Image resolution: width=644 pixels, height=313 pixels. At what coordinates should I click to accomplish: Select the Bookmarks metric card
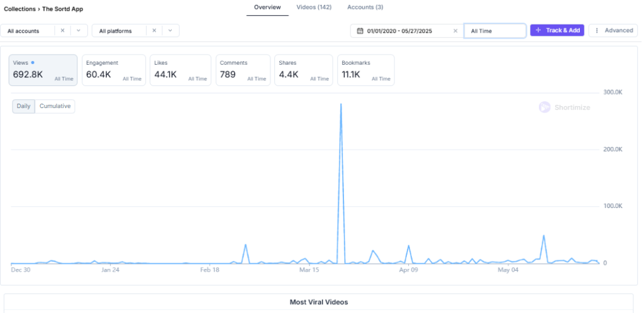point(366,70)
